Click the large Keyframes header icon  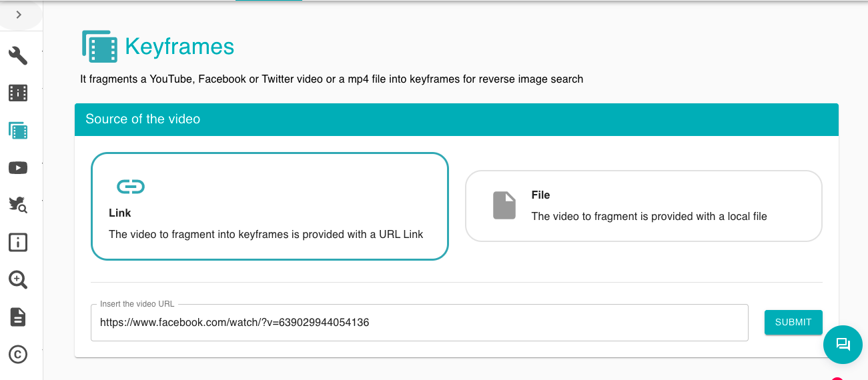pyautogui.click(x=100, y=47)
